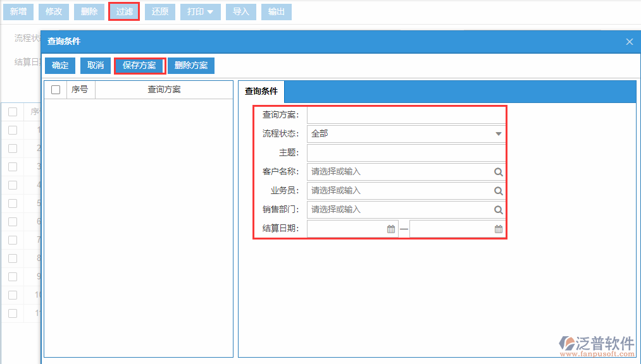Click 保存方案 to save the plan

[139, 65]
